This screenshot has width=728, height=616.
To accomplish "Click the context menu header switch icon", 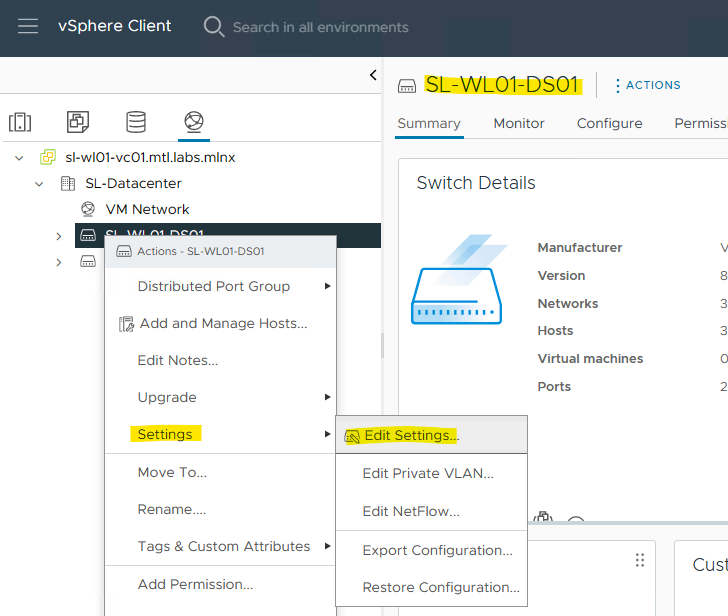I will click(124, 252).
